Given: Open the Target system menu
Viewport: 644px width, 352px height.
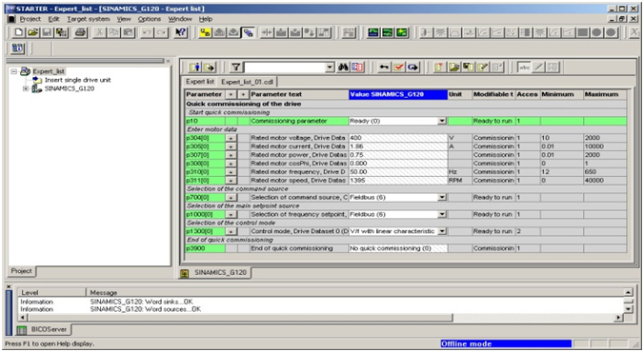Looking at the screenshot, I should click(89, 19).
